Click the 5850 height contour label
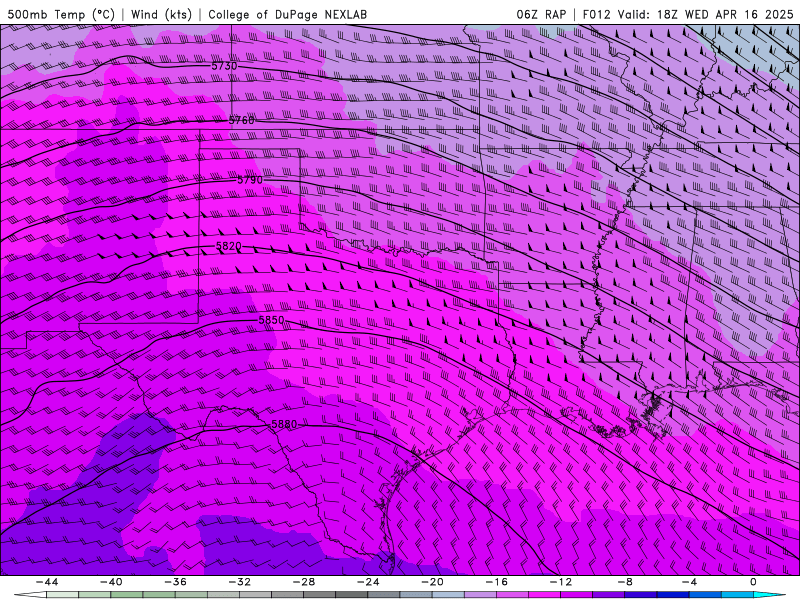 coord(271,320)
